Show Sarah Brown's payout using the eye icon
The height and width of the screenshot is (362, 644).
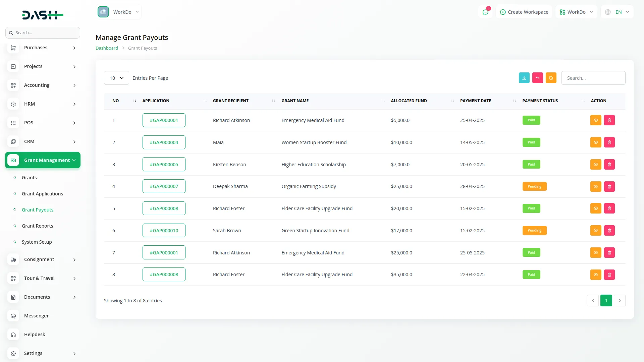[x=595, y=230]
